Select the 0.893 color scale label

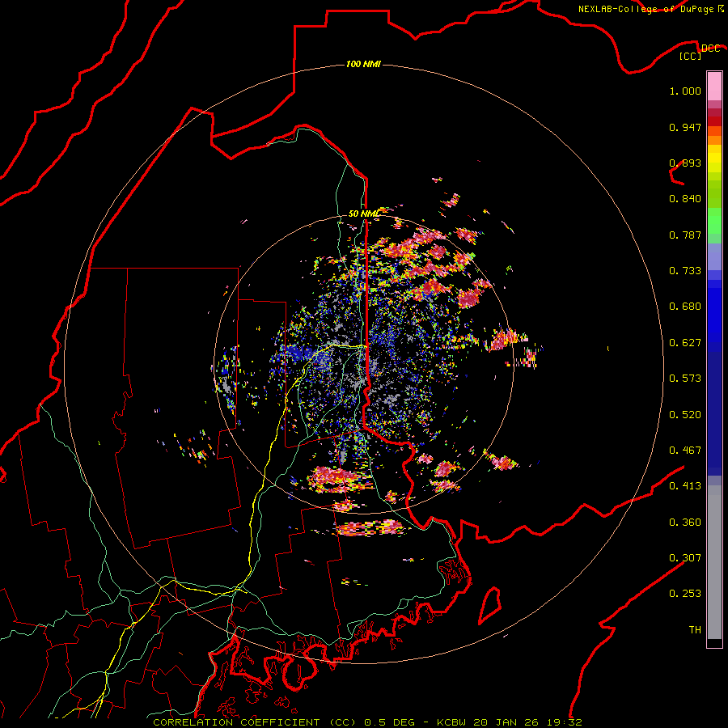point(685,163)
